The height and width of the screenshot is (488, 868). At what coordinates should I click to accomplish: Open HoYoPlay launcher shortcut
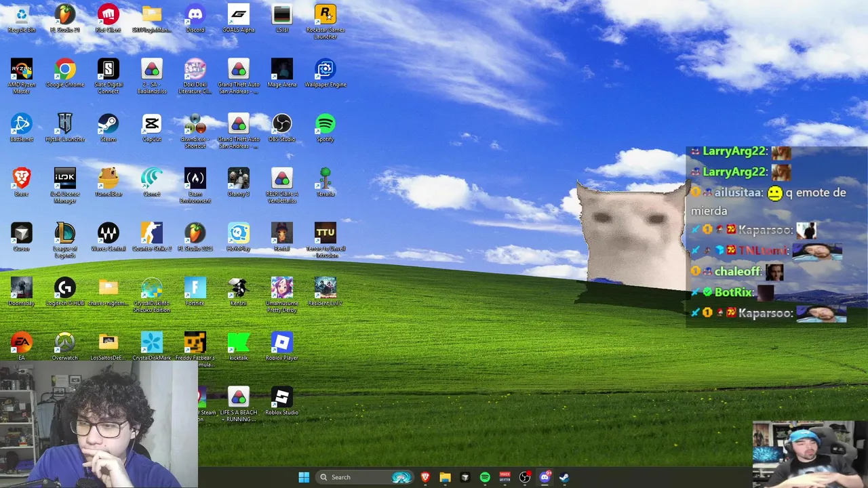pyautogui.click(x=239, y=238)
